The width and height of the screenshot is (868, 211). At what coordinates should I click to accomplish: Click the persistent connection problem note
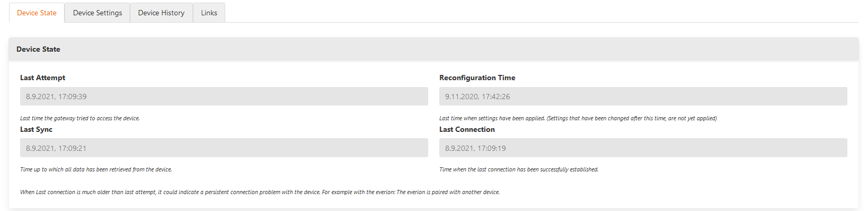[x=170, y=192]
